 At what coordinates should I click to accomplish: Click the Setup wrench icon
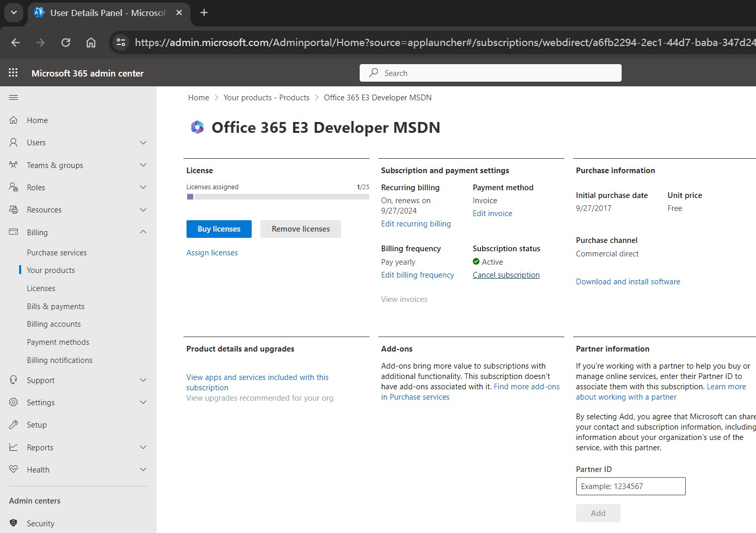(13, 424)
